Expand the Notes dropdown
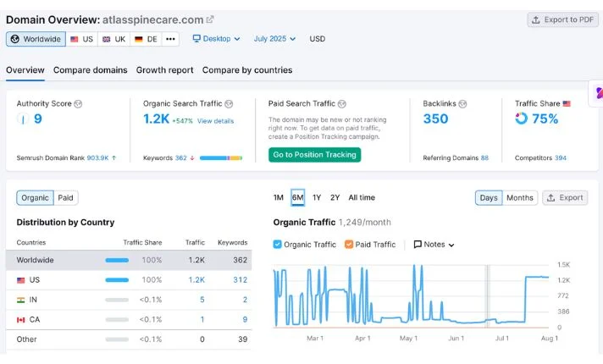Screen dimensions: 603x364 pyautogui.click(x=434, y=245)
